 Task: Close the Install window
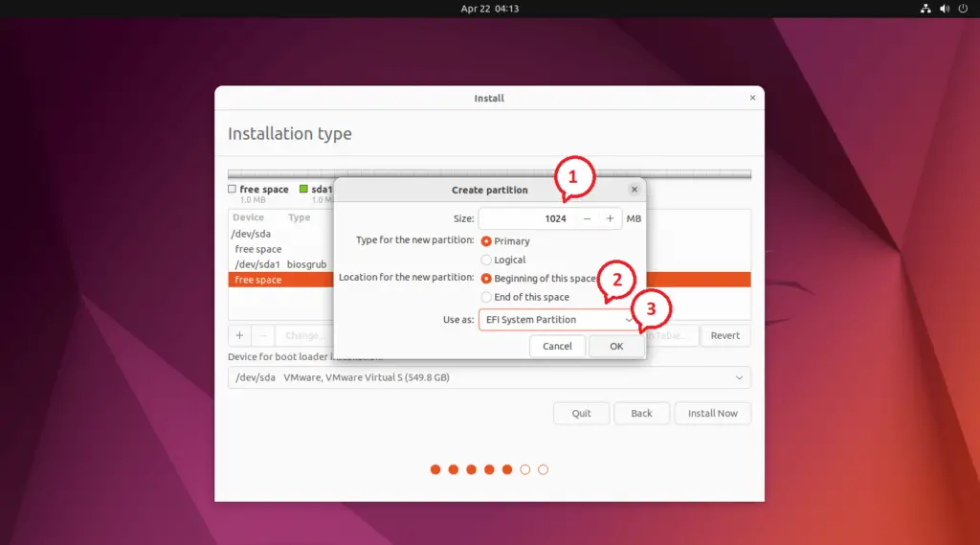[x=752, y=98]
